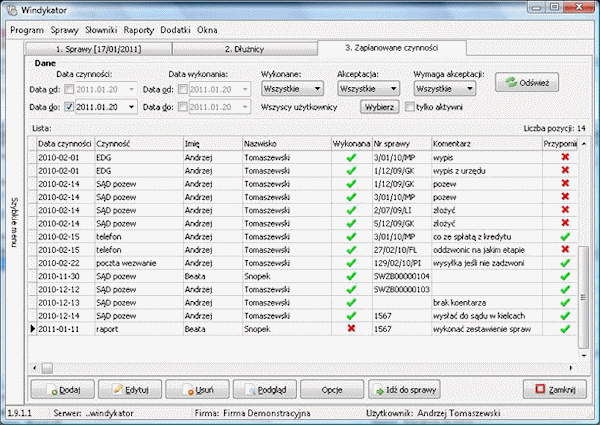Add a new activity with Dodaj

pos(62,389)
